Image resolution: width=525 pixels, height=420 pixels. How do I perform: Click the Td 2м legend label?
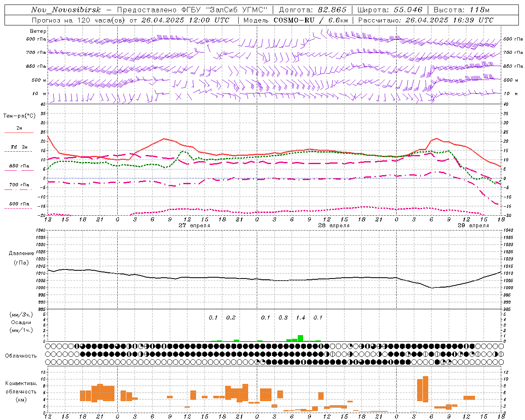pos(19,147)
